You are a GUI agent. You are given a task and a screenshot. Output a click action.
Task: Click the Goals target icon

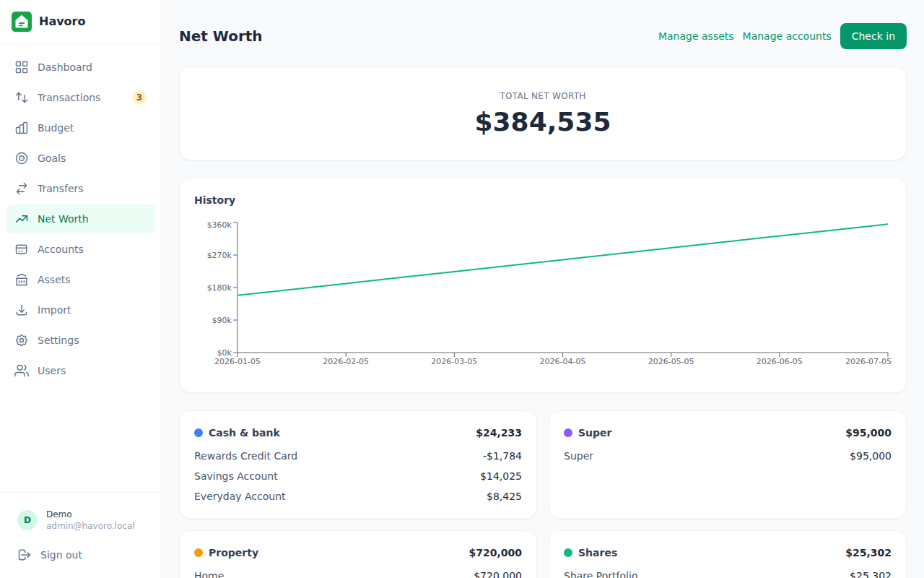point(22,158)
